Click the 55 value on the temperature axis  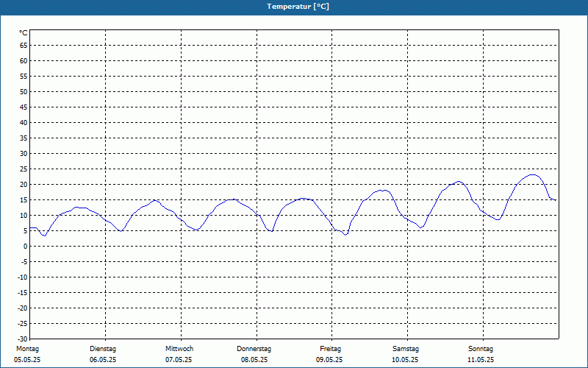coord(24,77)
